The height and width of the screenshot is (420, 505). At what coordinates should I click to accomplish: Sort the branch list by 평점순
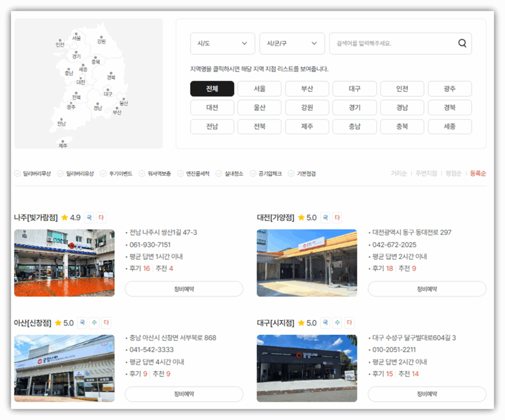click(x=453, y=174)
